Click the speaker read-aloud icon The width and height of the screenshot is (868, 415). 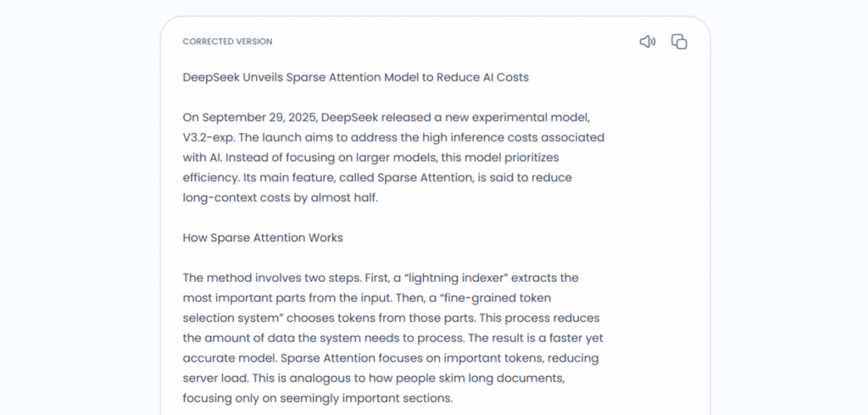click(648, 41)
